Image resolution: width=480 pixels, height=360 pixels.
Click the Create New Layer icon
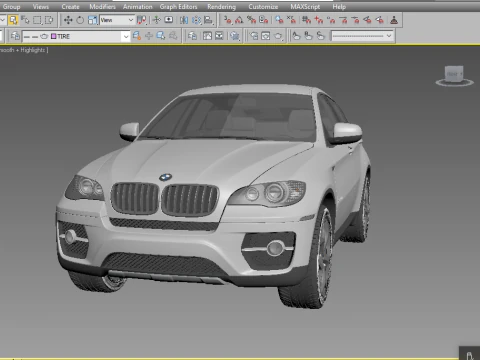pos(137,36)
